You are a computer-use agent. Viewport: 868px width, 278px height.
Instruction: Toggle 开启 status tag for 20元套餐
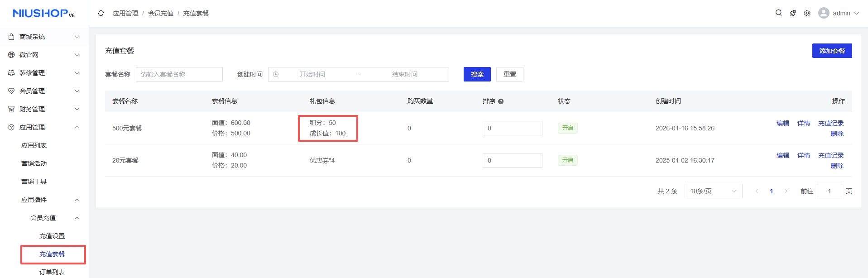567,160
